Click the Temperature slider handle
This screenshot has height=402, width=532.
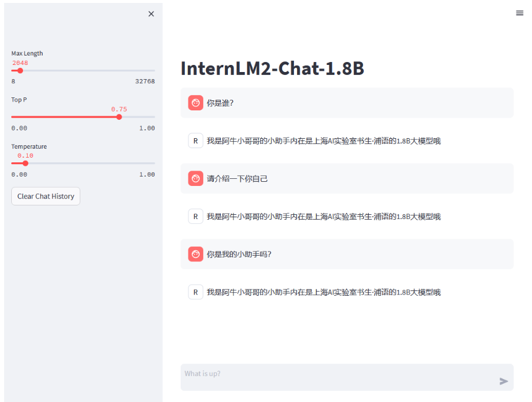click(25, 163)
